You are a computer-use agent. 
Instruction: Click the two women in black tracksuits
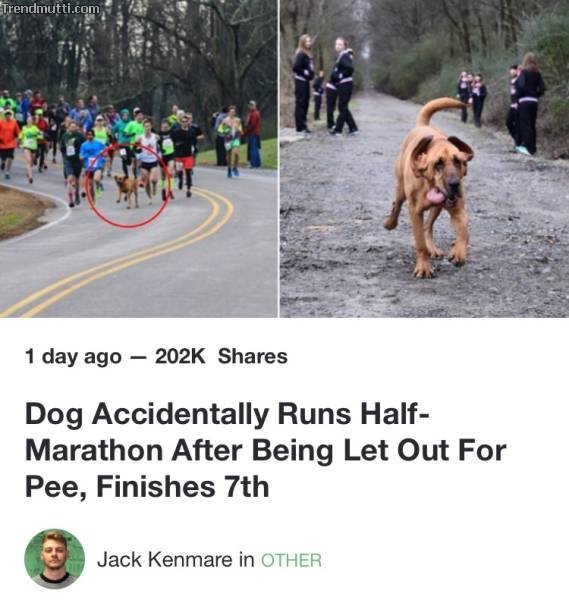325,85
